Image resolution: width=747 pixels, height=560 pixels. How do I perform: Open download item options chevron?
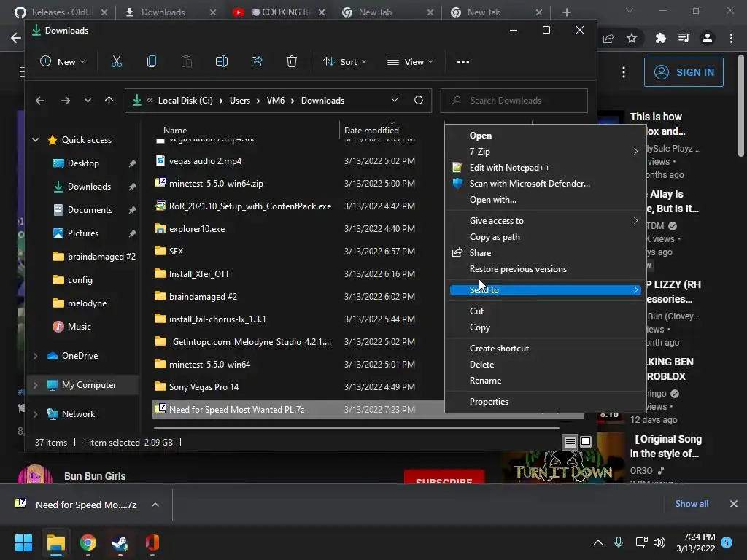(155, 505)
